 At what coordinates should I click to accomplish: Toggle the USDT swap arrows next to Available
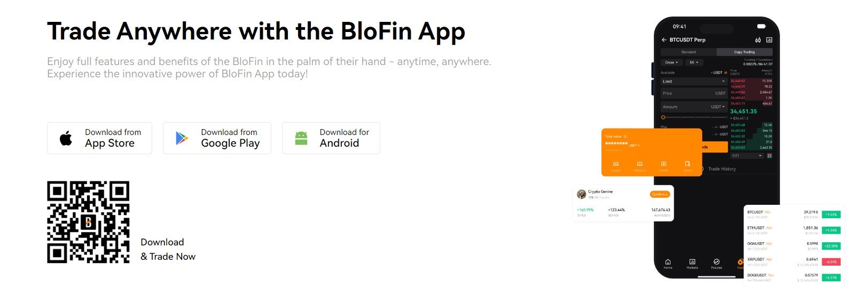(726, 73)
